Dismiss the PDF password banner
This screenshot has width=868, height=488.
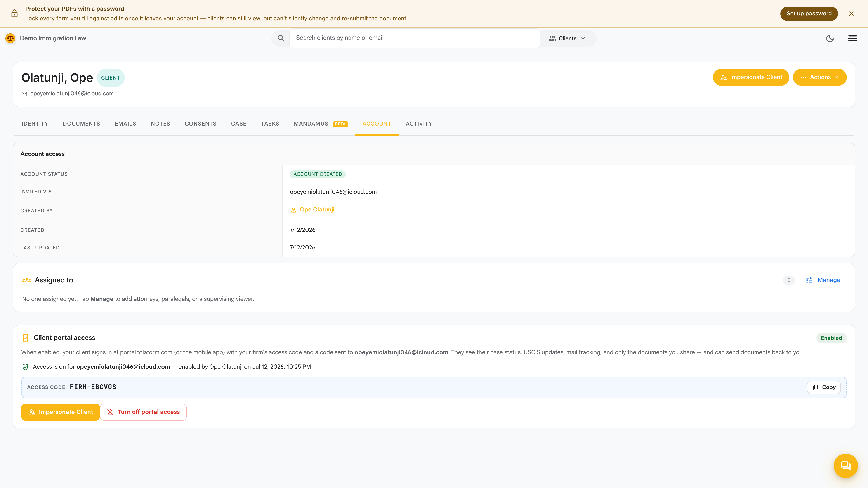coord(851,14)
